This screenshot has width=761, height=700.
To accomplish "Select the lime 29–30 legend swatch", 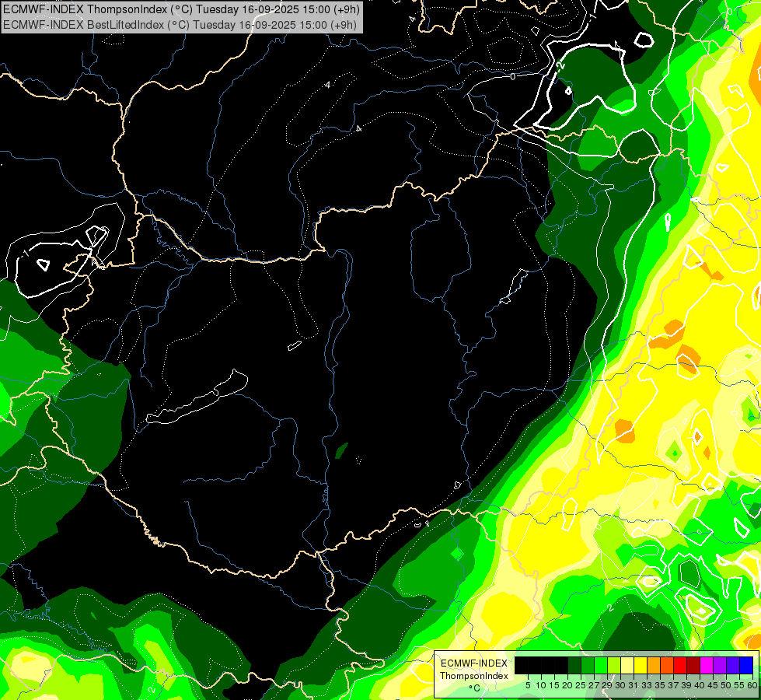I will tap(614, 665).
